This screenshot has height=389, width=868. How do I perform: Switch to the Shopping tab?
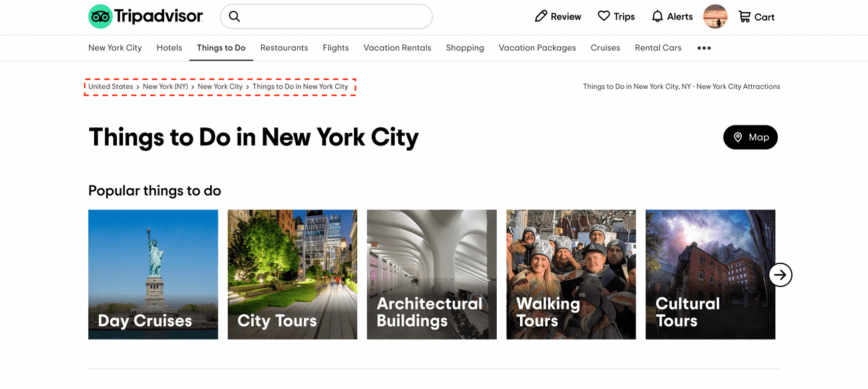(x=465, y=48)
